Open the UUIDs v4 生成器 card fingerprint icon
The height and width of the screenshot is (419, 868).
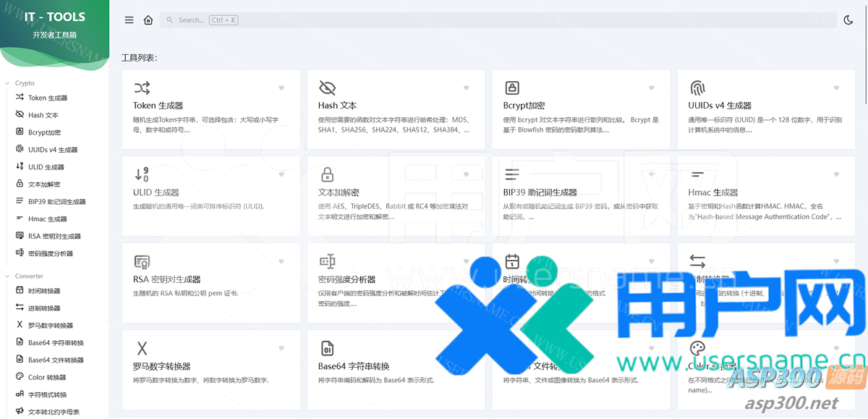point(697,88)
